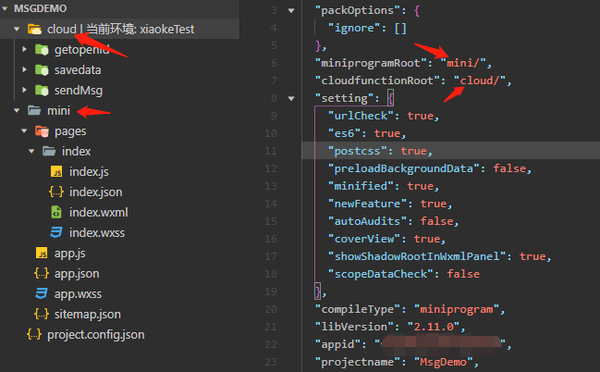Click the app.js JavaScript file icon

point(42,253)
